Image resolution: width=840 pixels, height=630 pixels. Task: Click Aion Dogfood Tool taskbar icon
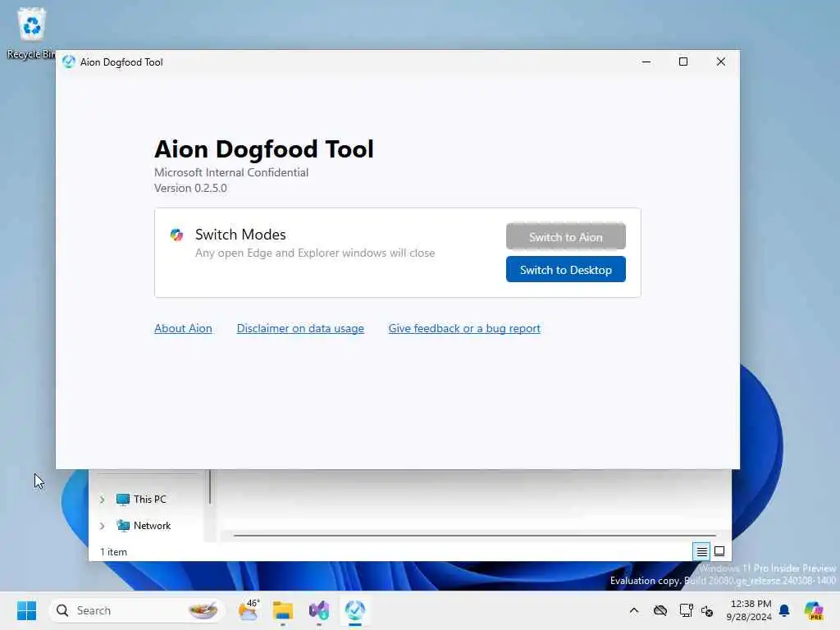point(354,610)
